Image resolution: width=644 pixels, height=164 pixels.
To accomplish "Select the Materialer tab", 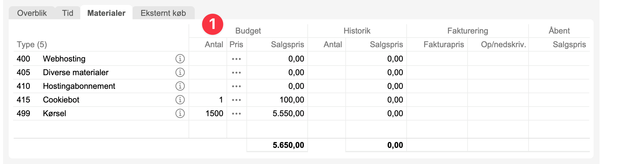I will pyautogui.click(x=106, y=13).
